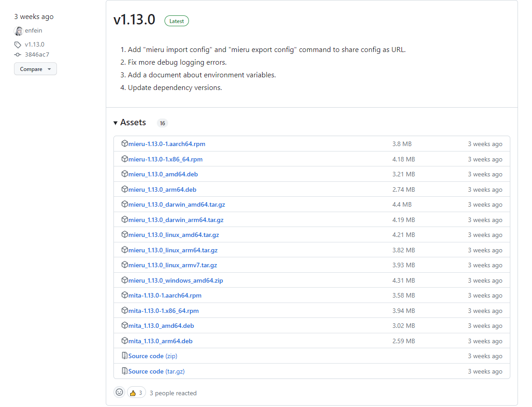Click the 2.59 MB size of mita arm64 deb
Image resolution: width=532 pixels, height=407 pixels.
[x=404, y=341]
